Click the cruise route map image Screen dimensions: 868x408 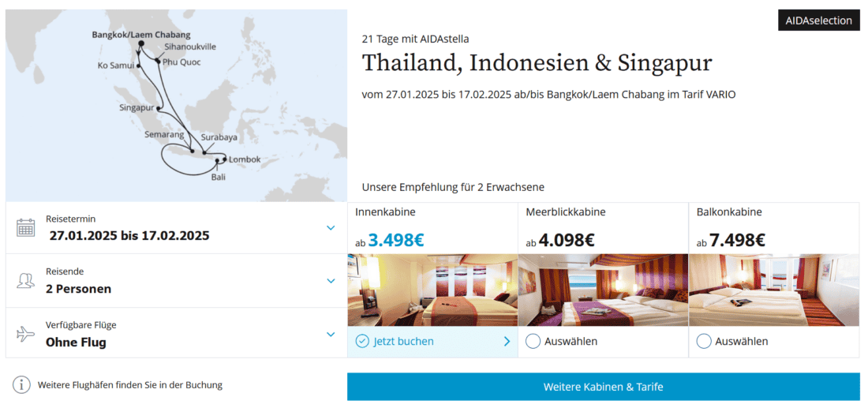[176, 105]
